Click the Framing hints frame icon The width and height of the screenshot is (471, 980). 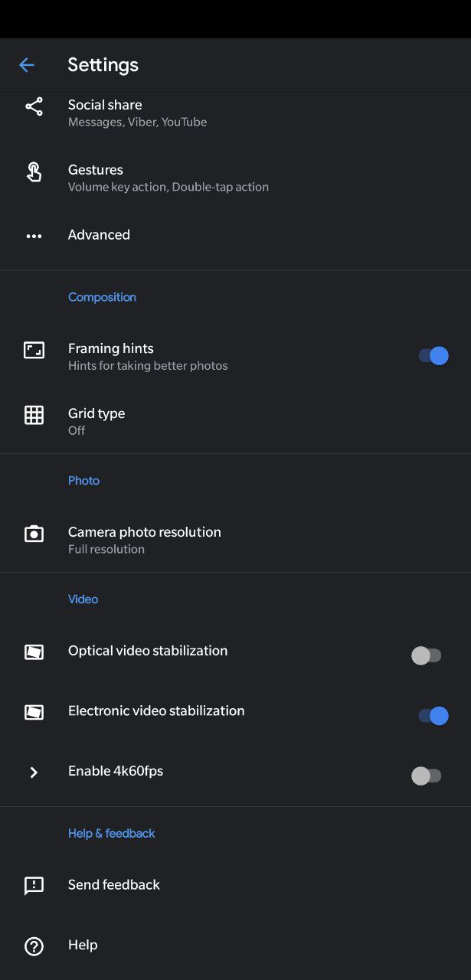34,351
